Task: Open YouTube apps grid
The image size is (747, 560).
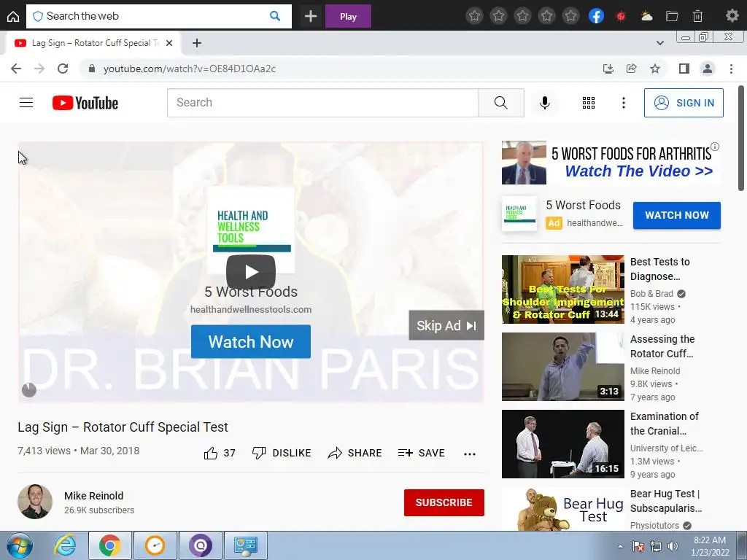Action: pyautogui.click(x=589, y=102)
